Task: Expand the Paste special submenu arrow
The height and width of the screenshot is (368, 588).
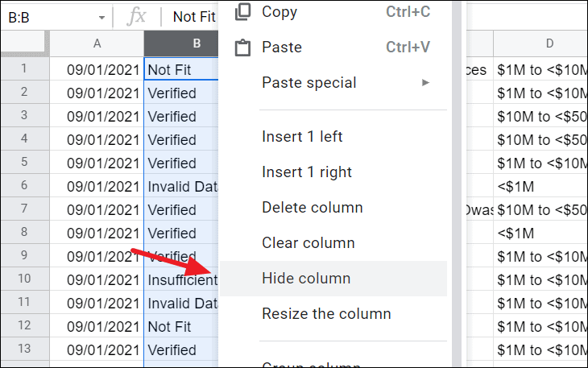Action: coord(425,82)
